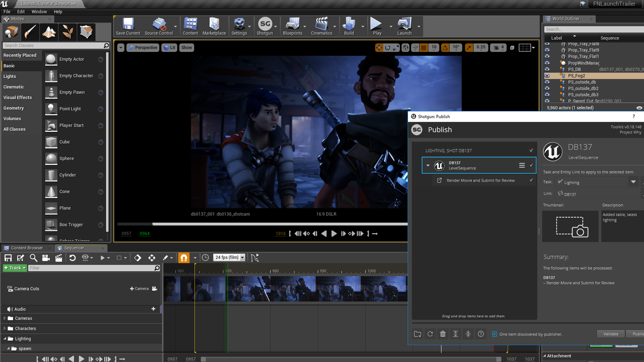Click the Sequencer curve editor icon

255,257
